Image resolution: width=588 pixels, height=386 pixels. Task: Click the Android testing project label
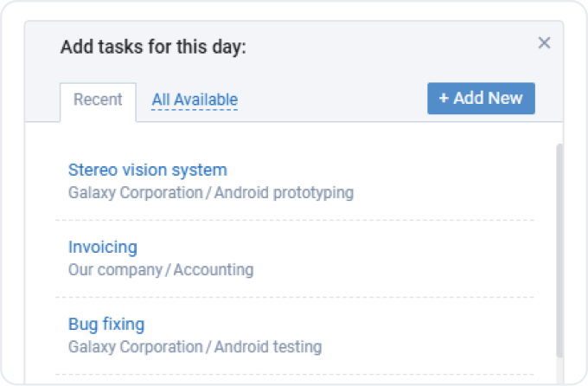(x=268, y=347)
